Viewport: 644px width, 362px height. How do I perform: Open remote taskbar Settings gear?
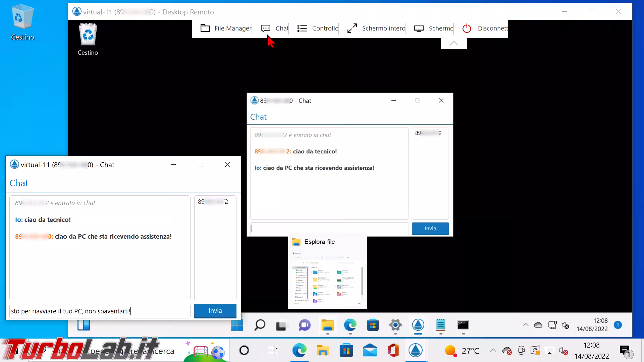pos(395,325)
